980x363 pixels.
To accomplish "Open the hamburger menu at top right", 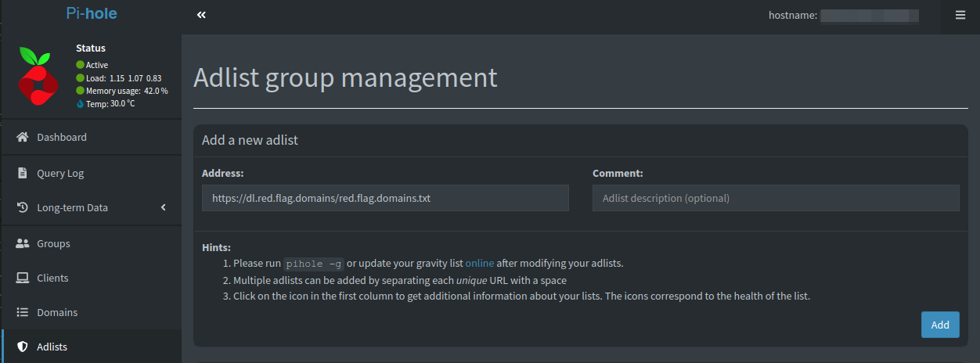I will [x=960, y=15].
